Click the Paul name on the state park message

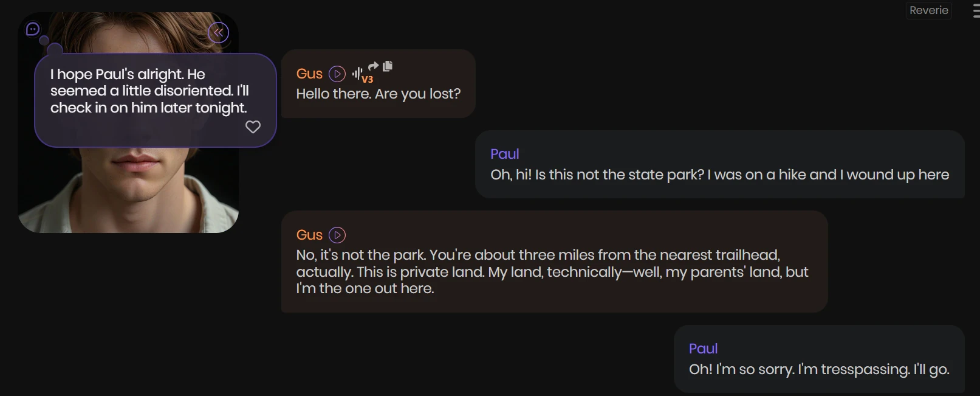tap(505, 154)
